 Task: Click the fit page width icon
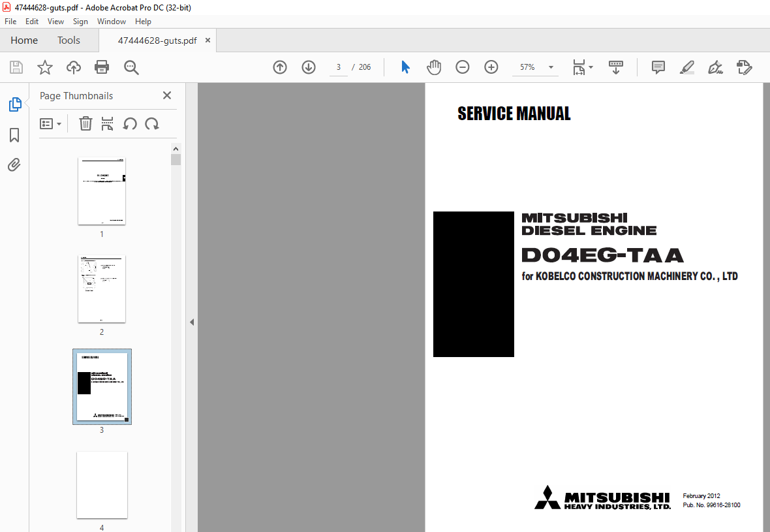click(579, 67)
